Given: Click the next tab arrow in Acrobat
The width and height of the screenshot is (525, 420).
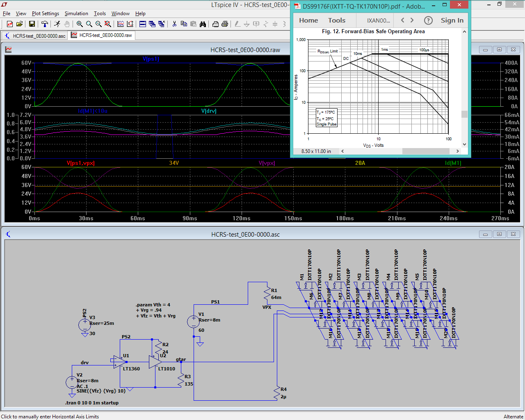Looking at the screenshot, I should coord(412,20).
